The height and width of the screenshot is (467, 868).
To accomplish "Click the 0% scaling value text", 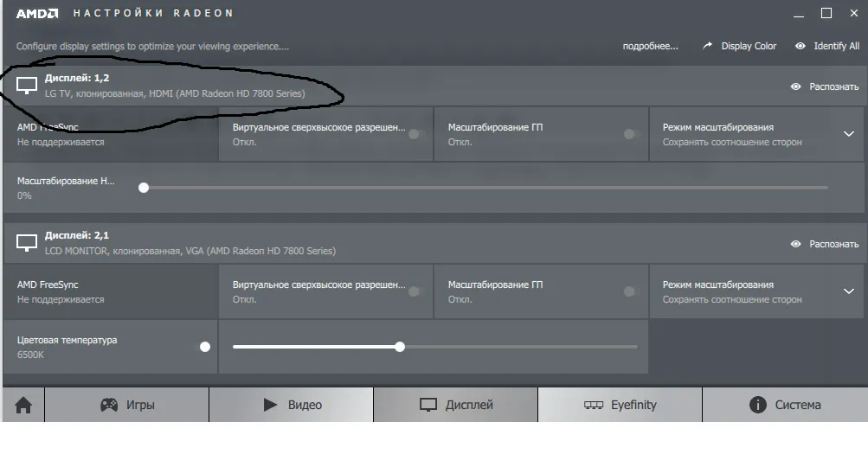I will click(24, 195).
